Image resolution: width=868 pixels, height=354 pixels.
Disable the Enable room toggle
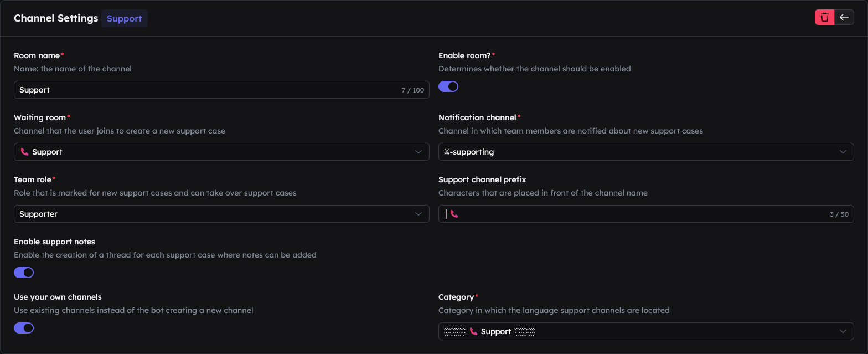[x=448, y=86]
